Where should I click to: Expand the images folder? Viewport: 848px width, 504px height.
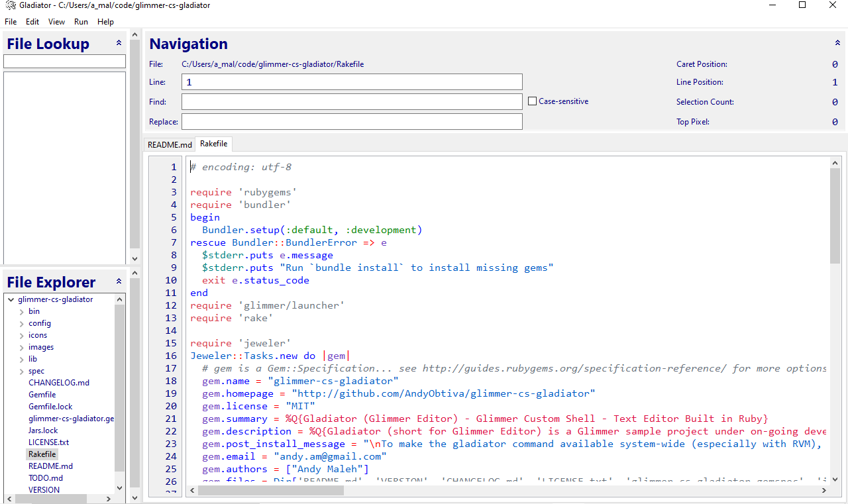click(x=21, y=347)
